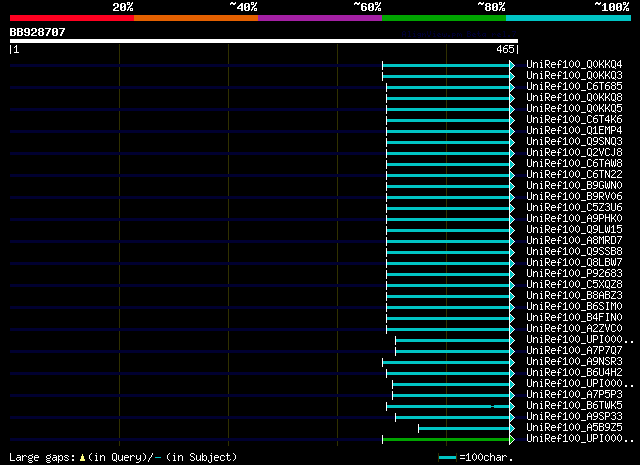Open hit UniRef100_Q0KKQ8

click(574, 98)
